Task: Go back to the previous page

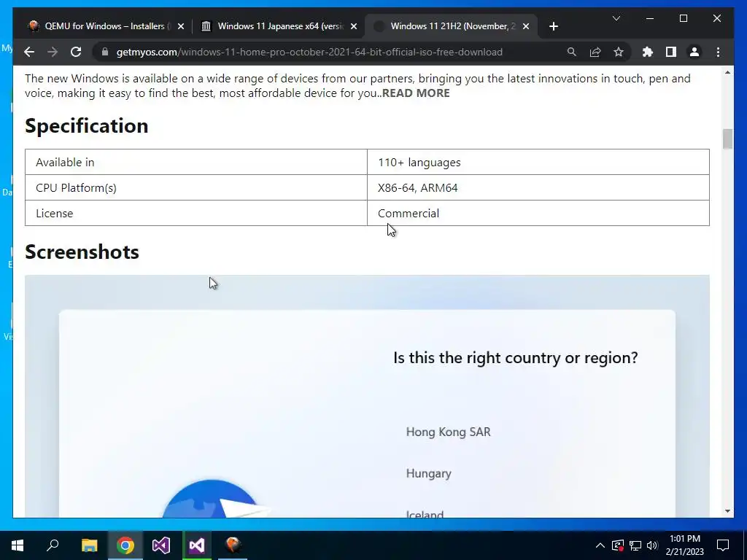Action: (29, 52)
